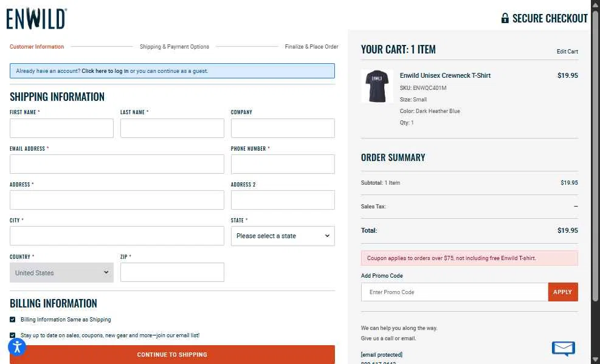Screen dimensions: 600x364
Task: Open the Enwild Unisex Crewneck T-Shirt link
Action: click(445, 75)
